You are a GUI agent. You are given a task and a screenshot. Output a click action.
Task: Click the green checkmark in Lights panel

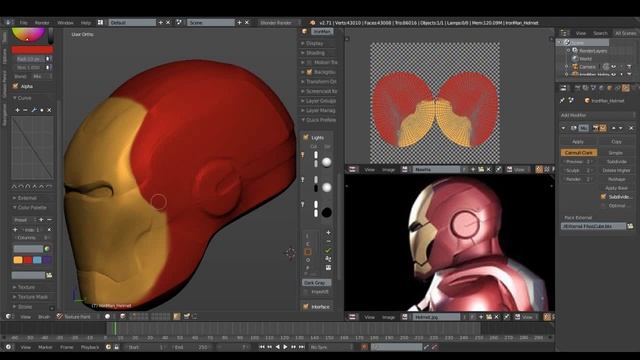328,250
